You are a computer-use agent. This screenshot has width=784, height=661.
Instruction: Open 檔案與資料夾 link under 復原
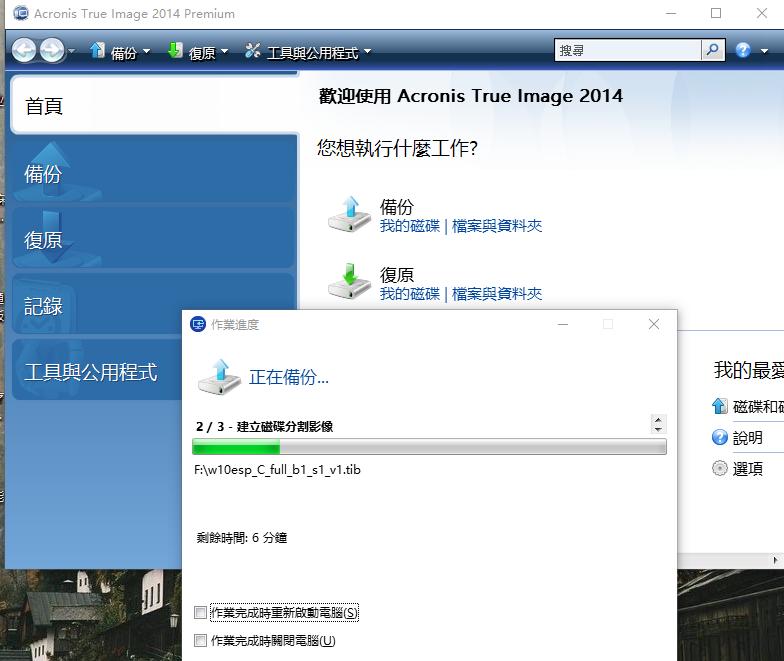(x=497, y=294)
